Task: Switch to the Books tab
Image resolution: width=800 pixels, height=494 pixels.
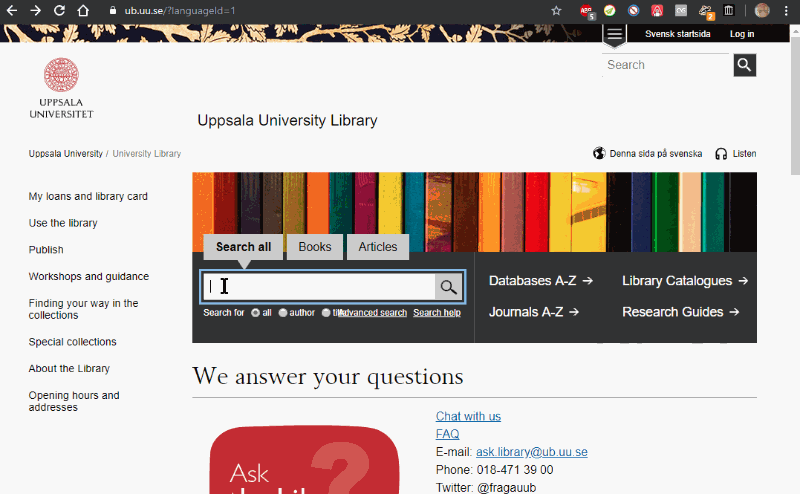Action: 315,247
